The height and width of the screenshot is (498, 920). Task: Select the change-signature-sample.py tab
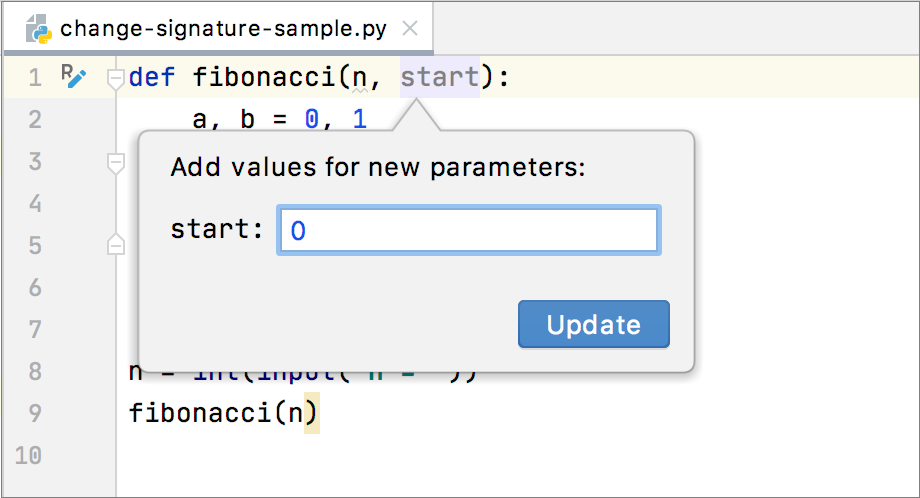click(222, 28)
